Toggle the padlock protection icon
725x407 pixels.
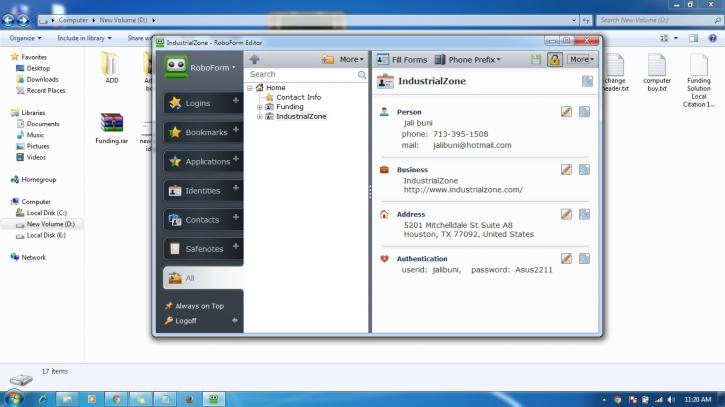pos(555,59)
